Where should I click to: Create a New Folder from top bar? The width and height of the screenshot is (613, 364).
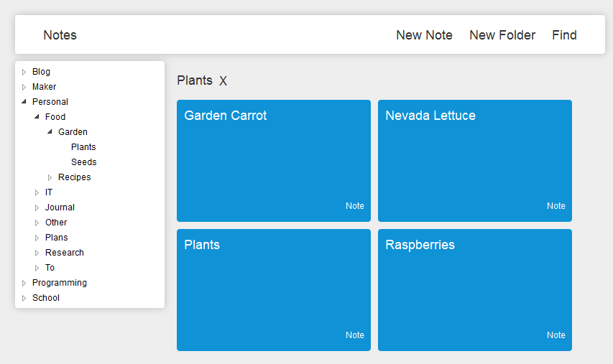(502, 35)
